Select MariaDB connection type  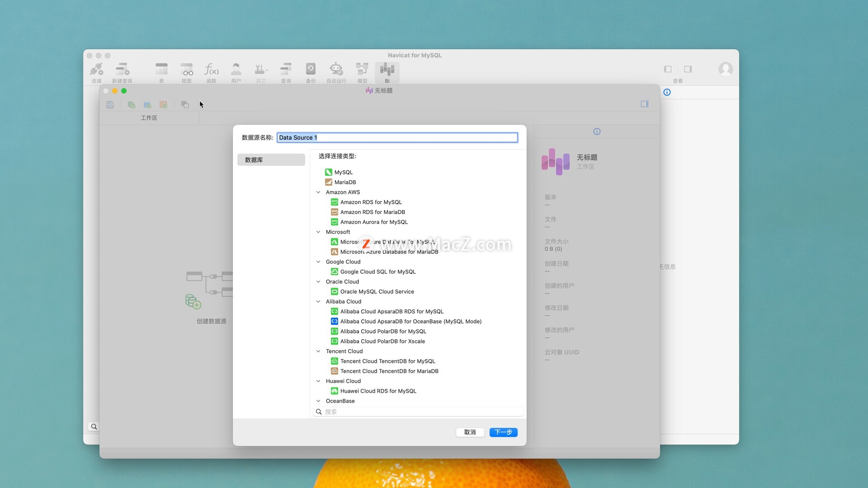tap(340, 182)
